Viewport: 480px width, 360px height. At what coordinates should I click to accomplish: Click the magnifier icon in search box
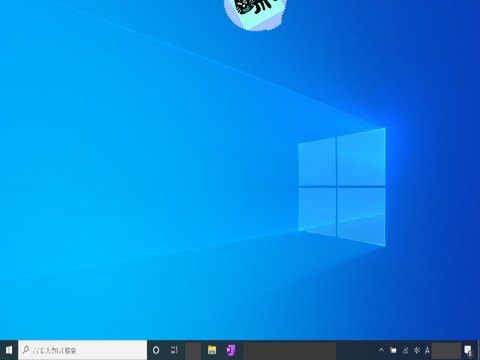[x=26, y=350]
